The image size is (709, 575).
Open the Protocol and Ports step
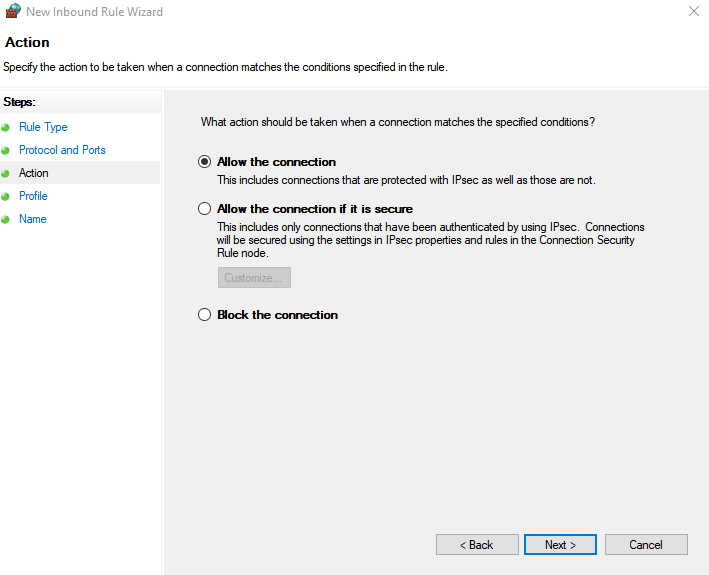pyautogui.click(x=62, y=150)
